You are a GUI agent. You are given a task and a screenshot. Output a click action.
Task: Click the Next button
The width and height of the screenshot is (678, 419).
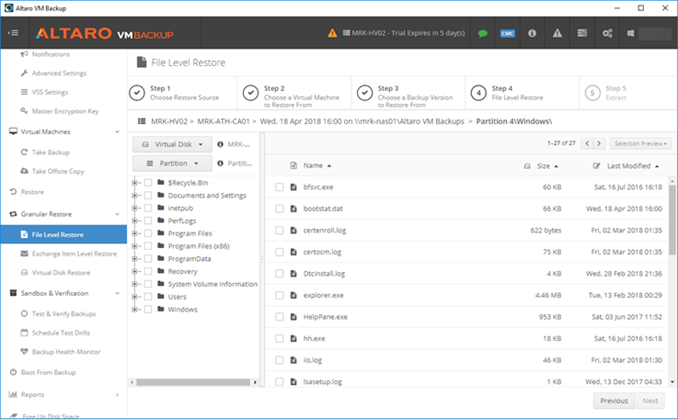[x=650, y=401]
